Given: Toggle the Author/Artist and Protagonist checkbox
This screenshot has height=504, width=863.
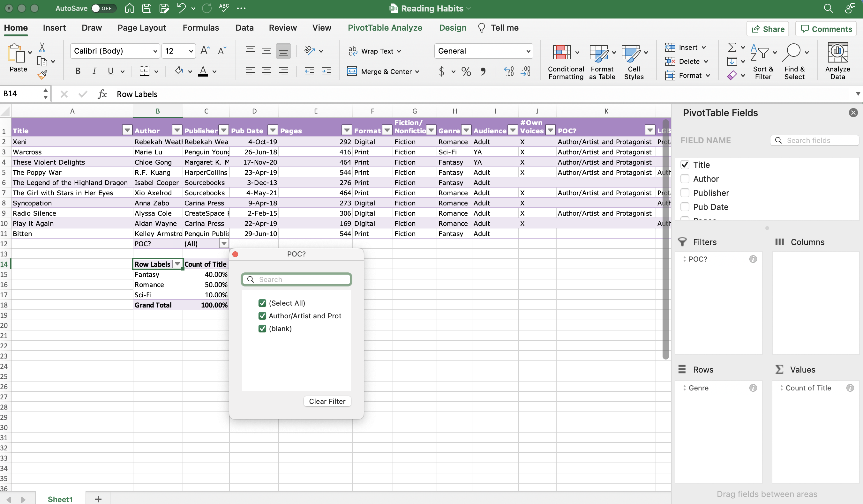Looking at the screenshot, I should pos(261,315).
